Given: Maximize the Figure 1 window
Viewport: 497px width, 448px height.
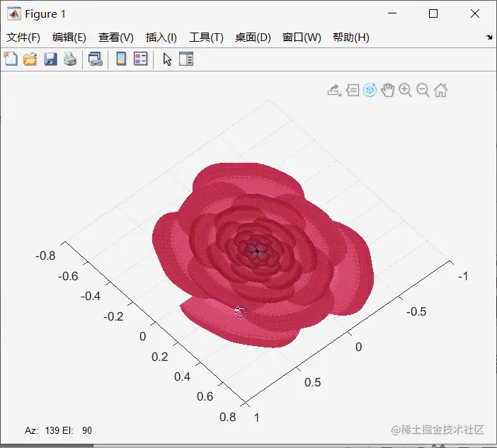Looking at the screenshot, I should [433, 13].
